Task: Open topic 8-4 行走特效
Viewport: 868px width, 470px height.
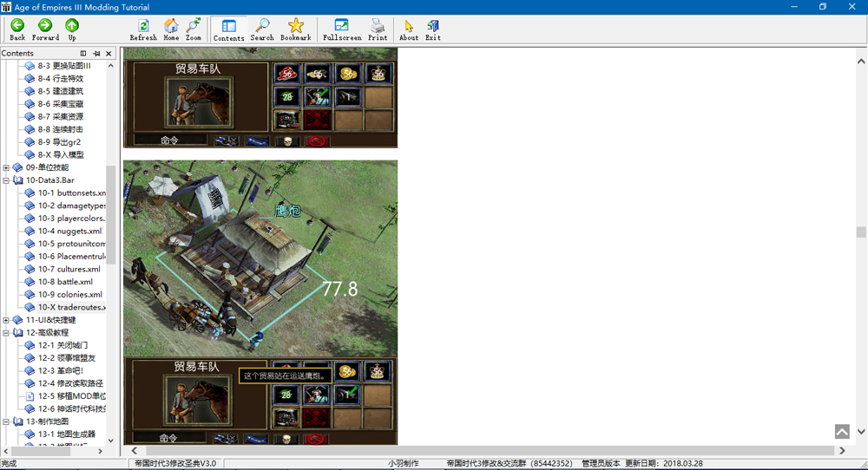Action: [x=61, y=78]
